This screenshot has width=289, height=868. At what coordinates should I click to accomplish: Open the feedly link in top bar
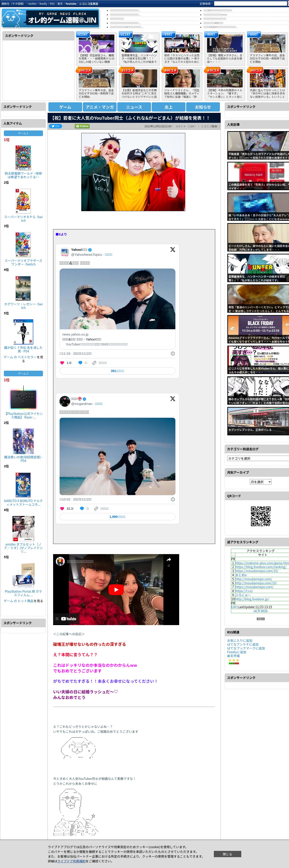[43, 4]
